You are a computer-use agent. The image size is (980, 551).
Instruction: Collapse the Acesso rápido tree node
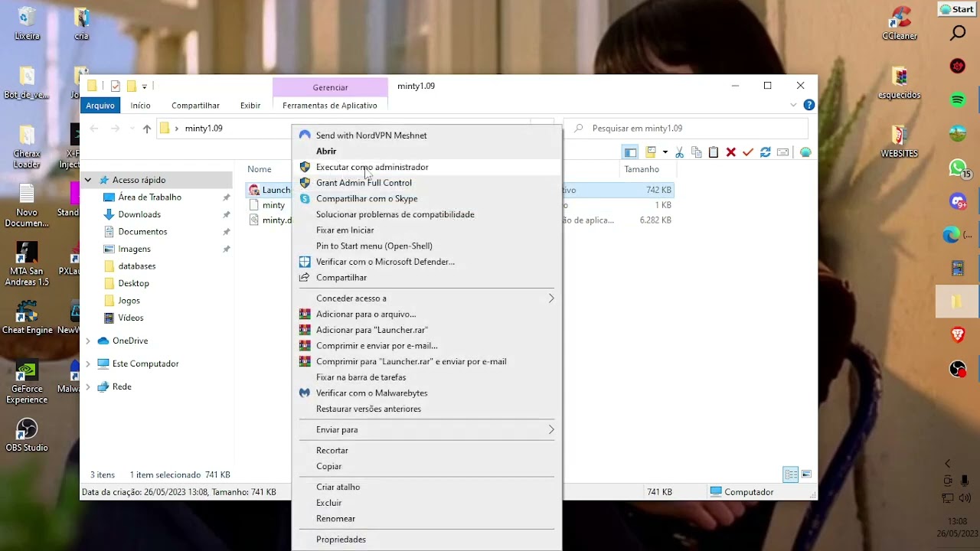click(x=88, y=180)
